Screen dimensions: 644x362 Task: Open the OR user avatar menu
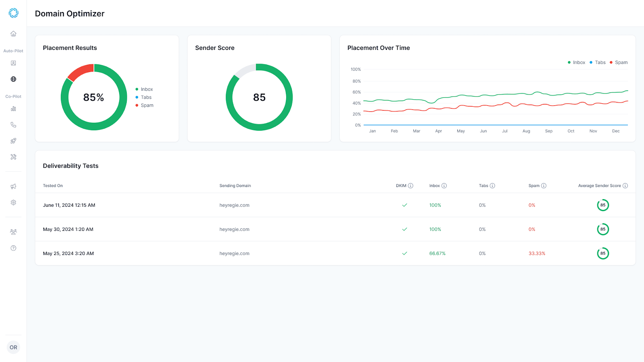(13, 347)
